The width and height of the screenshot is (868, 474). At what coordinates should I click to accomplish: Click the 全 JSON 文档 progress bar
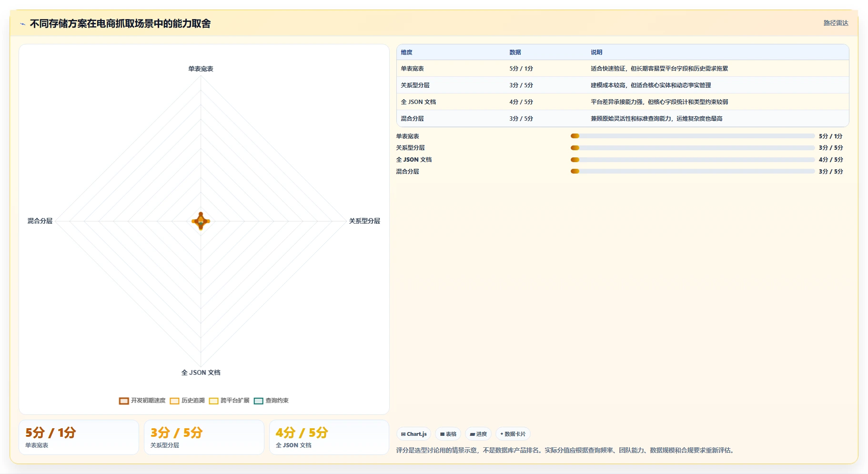point(693,160)
